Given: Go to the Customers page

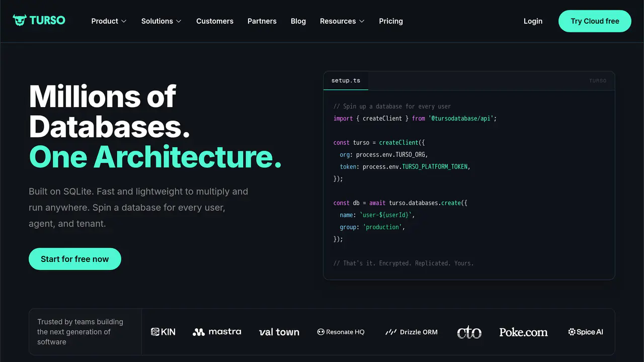Looking at the screenshot, I should pyautogui.click(x=215, y=21).
